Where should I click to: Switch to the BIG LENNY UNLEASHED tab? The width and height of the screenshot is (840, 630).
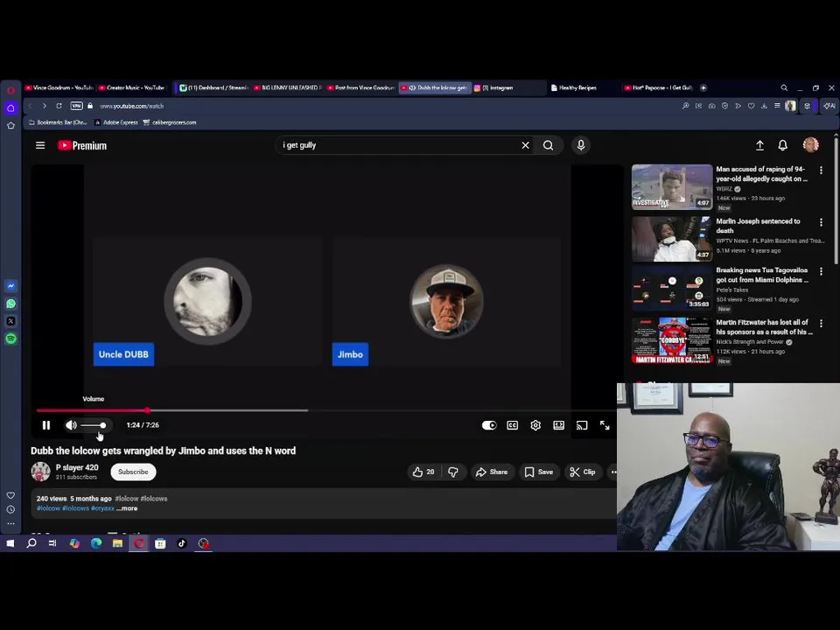288,87
